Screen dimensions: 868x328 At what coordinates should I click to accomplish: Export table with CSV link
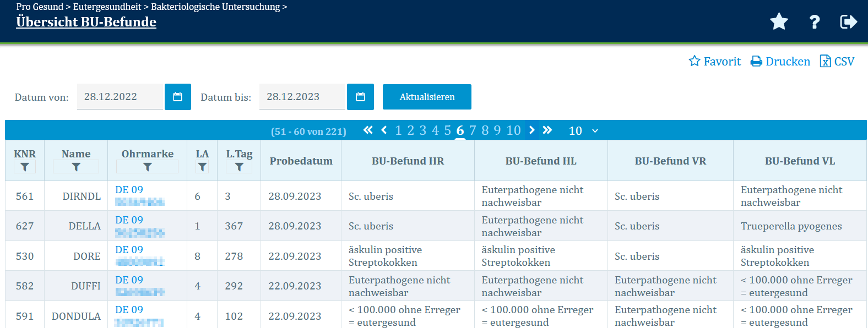pyautogui.click(x=837, y=61)
